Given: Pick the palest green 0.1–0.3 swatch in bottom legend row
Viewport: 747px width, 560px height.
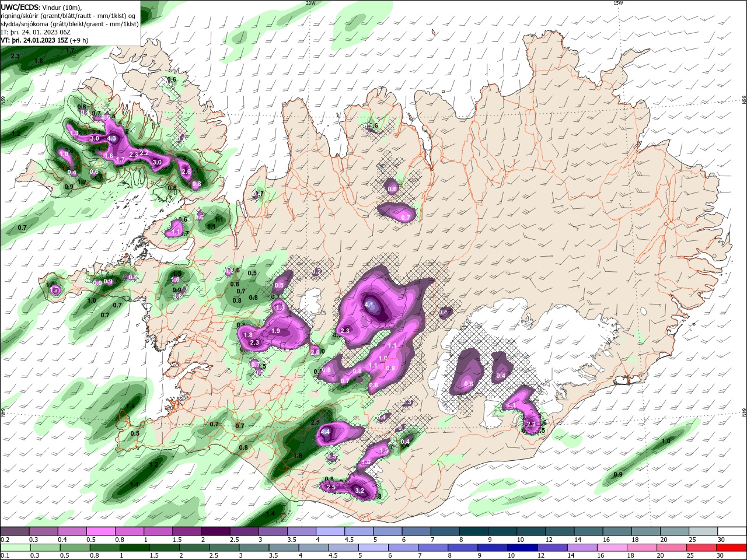Looking at the screenshot, I should click(15, 548).
